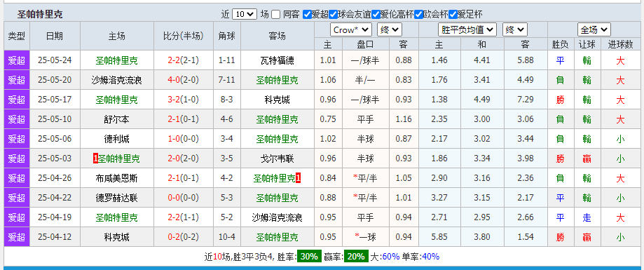This screenshot has width=644, height=270.
Task: Click the 日期 column header
Action: click(x=55, y=36)
